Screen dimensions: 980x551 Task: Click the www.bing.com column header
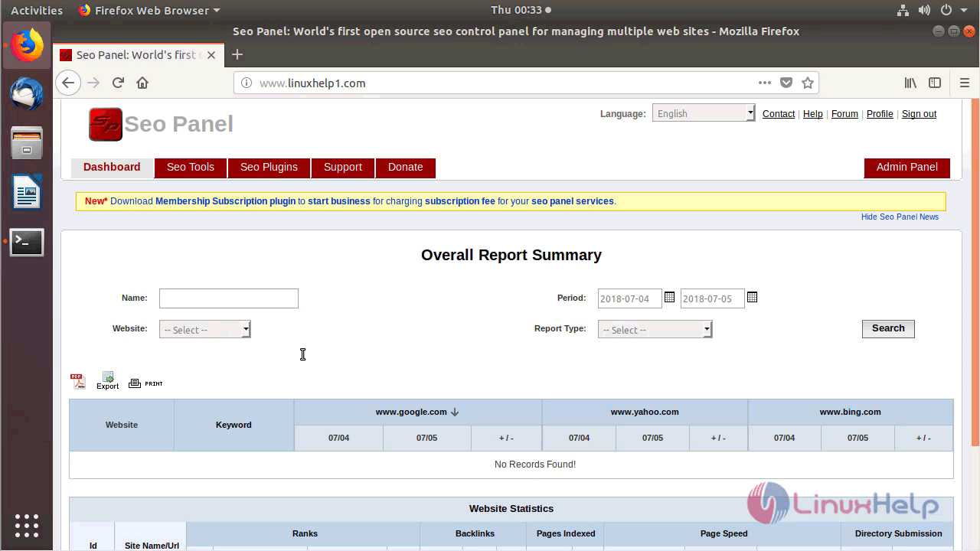click(x=851, y=412)
